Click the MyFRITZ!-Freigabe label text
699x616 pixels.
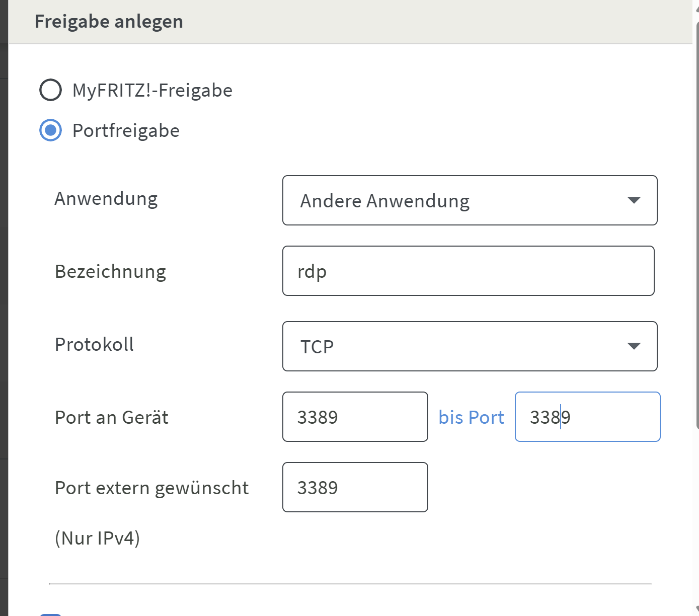(x=152, y=91)
